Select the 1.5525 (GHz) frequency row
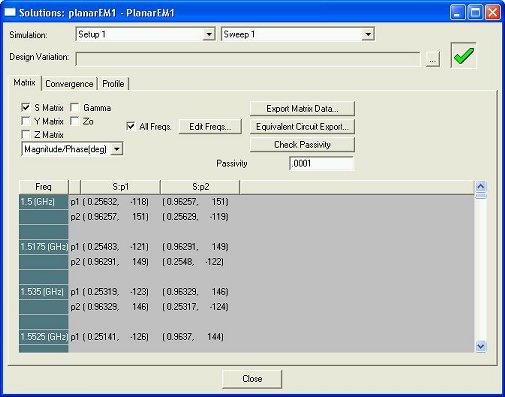 (44, 337)
